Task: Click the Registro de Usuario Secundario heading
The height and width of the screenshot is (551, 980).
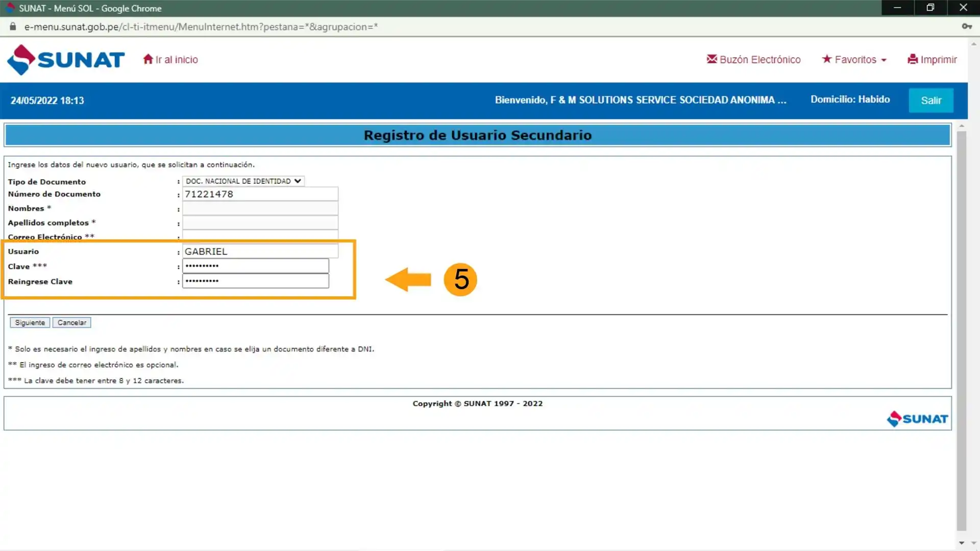Action: 478,135
